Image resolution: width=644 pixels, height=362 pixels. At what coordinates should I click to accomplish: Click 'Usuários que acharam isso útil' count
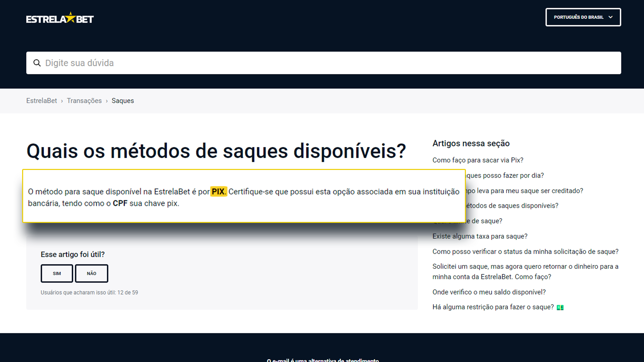pos(89,293)
